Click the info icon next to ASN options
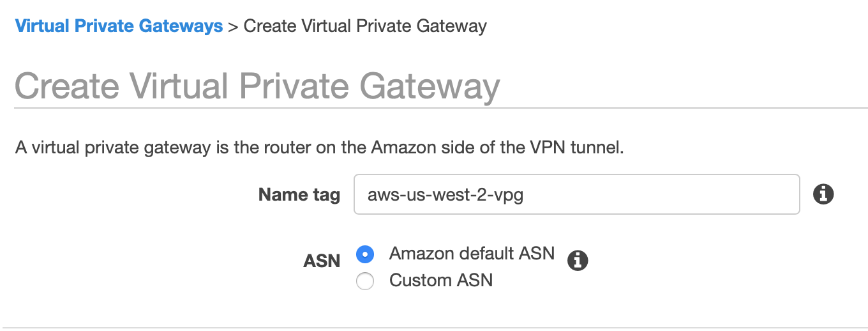Image resolution: width=868 pixels, height=331 pixels. coord(578,260)
